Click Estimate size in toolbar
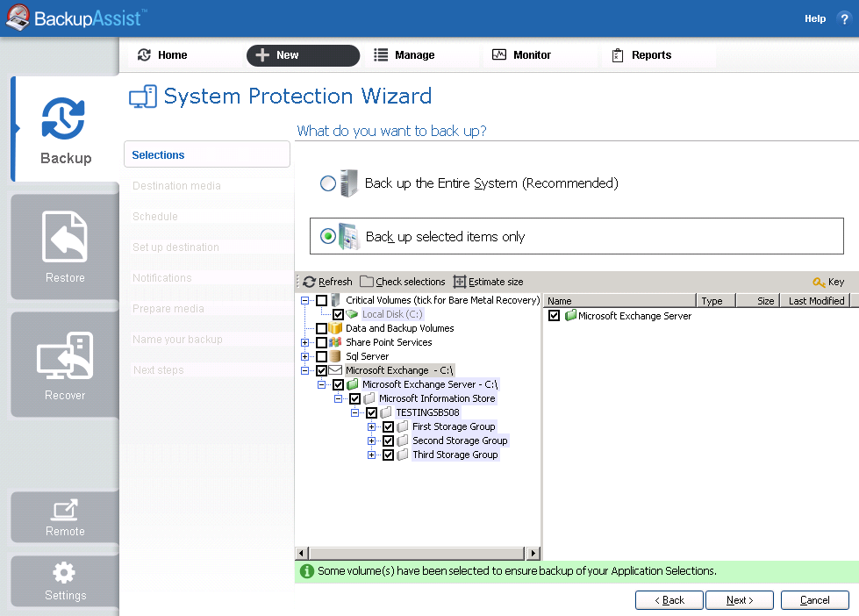Screen dimensions: 859x616 click(488, 282)
